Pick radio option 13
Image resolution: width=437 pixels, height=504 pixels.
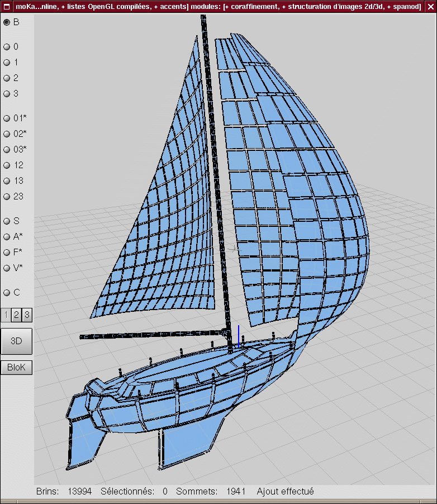pyautogui.click(x=7, y=181)
